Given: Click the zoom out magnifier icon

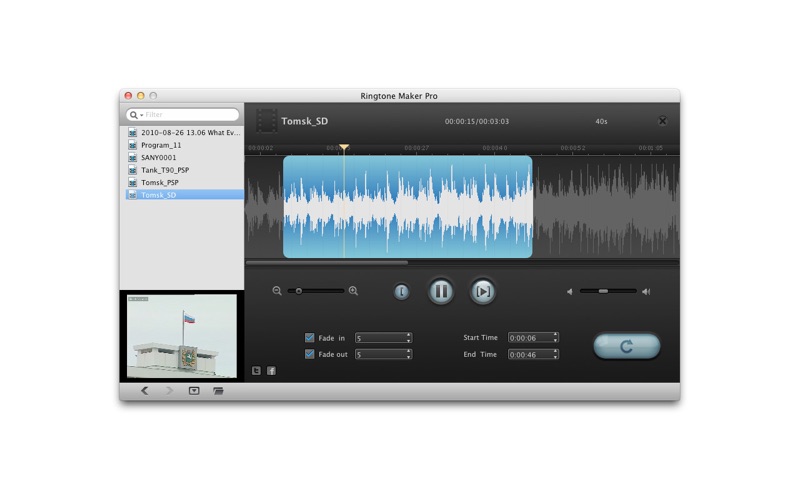Looking at the screenshot, I should (x=277, y=291).
